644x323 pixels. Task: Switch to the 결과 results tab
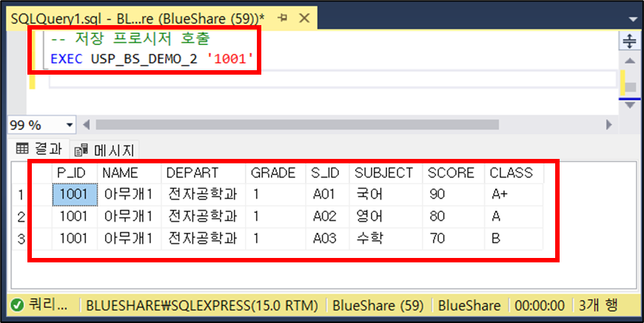[x=38, y=149]
